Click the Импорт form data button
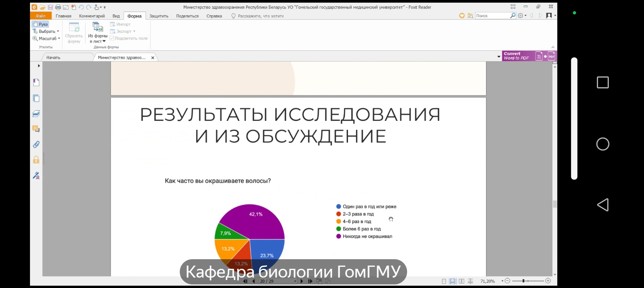 (121, 24)
